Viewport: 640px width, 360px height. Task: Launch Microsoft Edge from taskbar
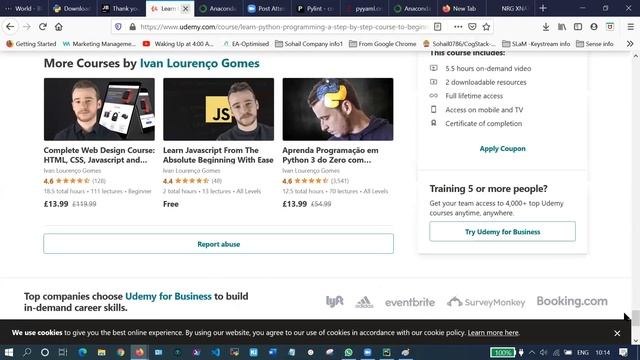(x=83, y=352)
